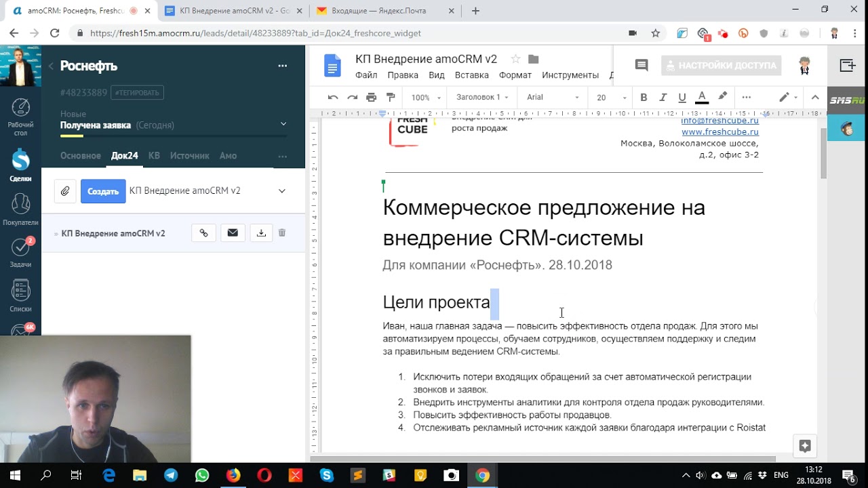Open the font size 20 dropdown

click(x=611, y=97)
